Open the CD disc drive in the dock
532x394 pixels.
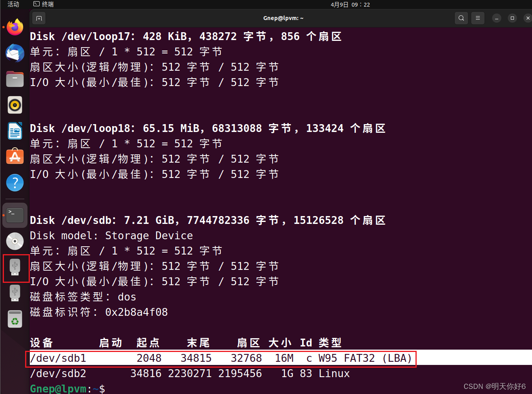coord(15,241)
